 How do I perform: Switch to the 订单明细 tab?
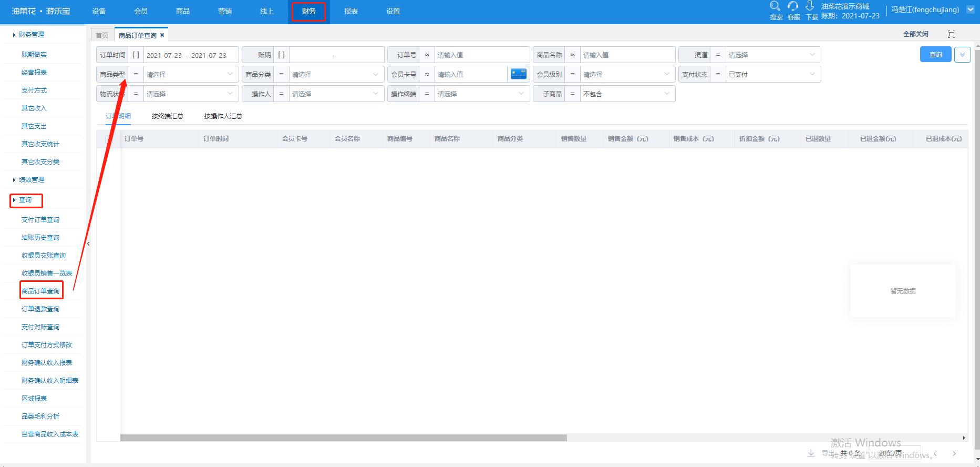point(118,116)
